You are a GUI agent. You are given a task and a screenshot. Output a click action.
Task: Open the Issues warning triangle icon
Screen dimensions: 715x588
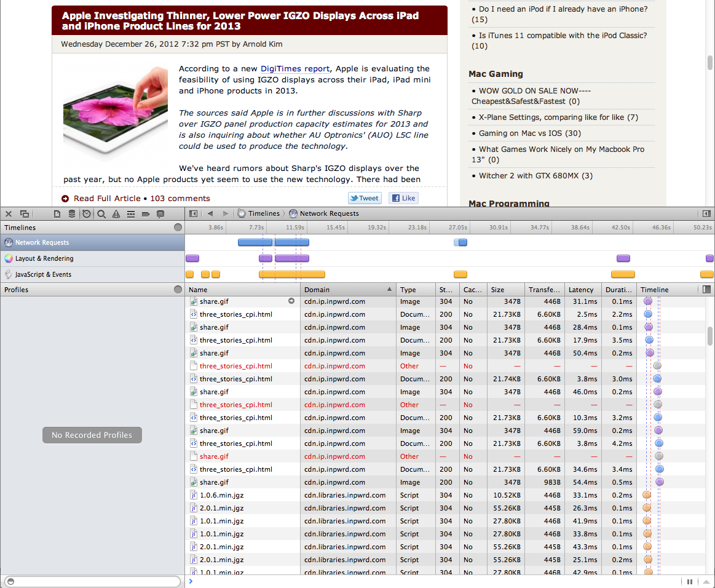[116, 213]
